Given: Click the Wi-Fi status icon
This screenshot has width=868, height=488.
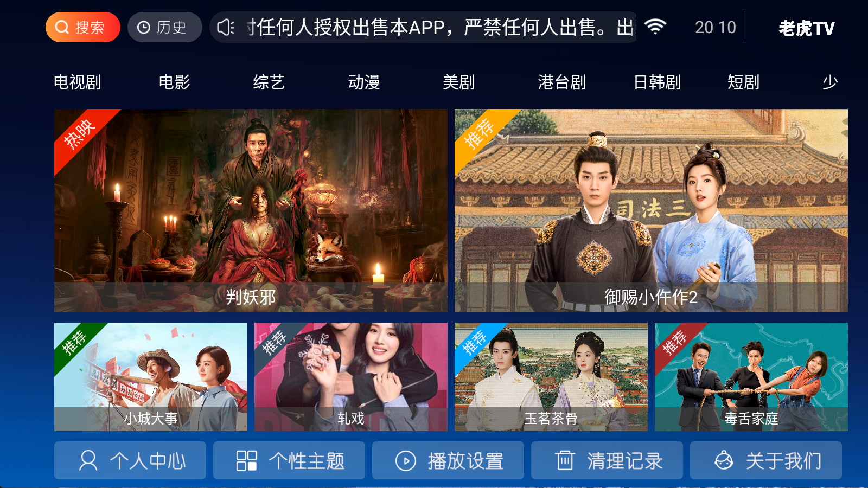Looking at the screenshot, I should point(655,27).
